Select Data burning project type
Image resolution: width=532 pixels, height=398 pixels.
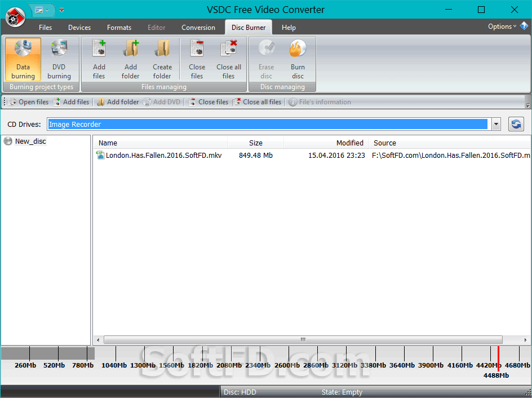coord(23,59)
